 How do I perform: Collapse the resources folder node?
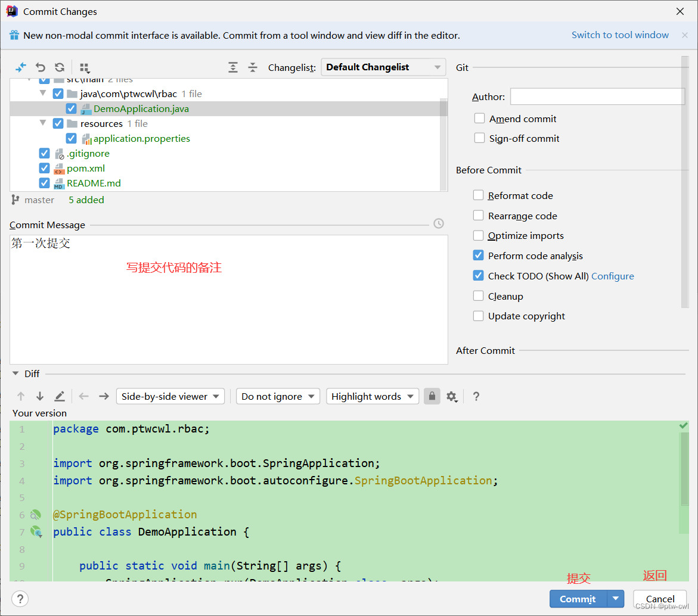[43, 123]
